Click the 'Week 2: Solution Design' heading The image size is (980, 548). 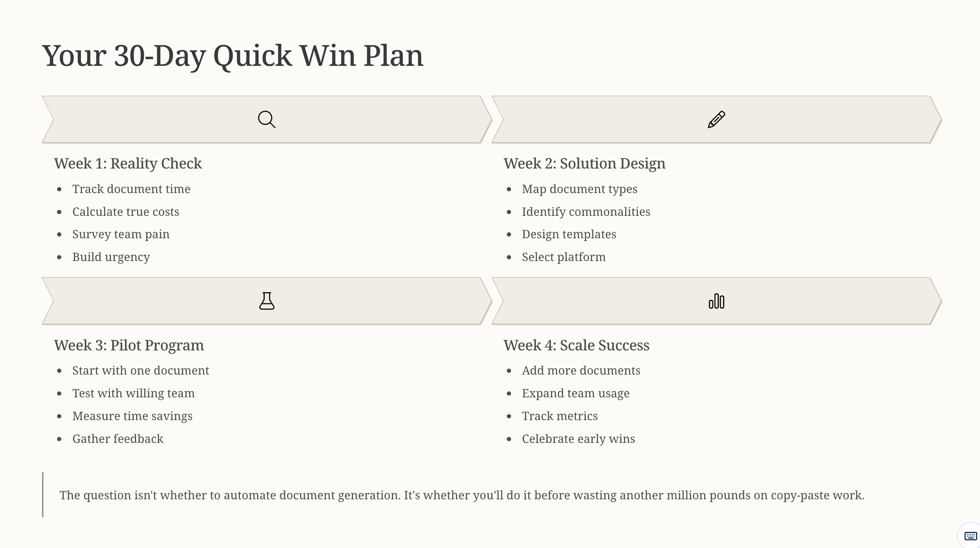584,164
